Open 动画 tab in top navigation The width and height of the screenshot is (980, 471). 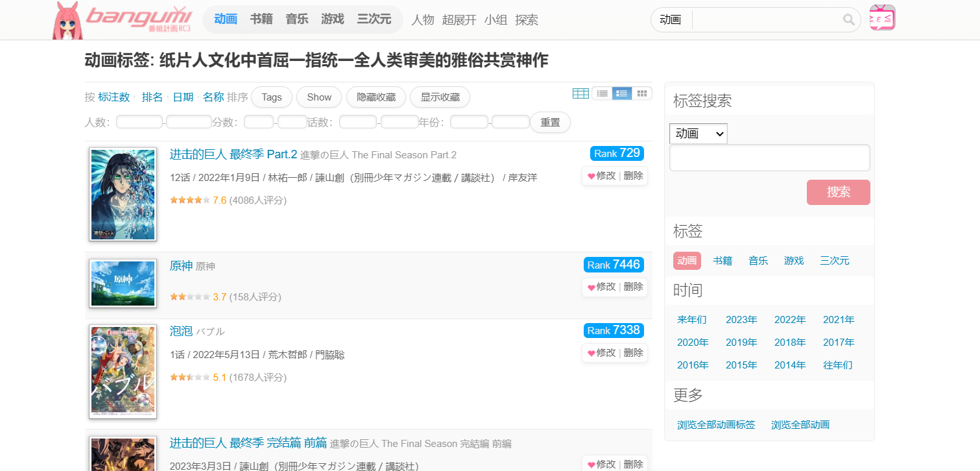point(226,19)
